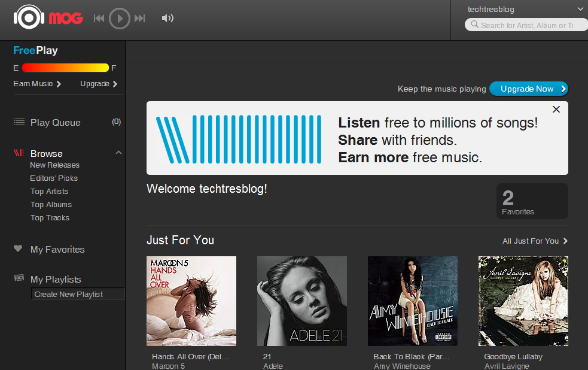Viewport: 588px width, 370px height.
Task: Click the Back To Black album title
Action: [412, 356]
